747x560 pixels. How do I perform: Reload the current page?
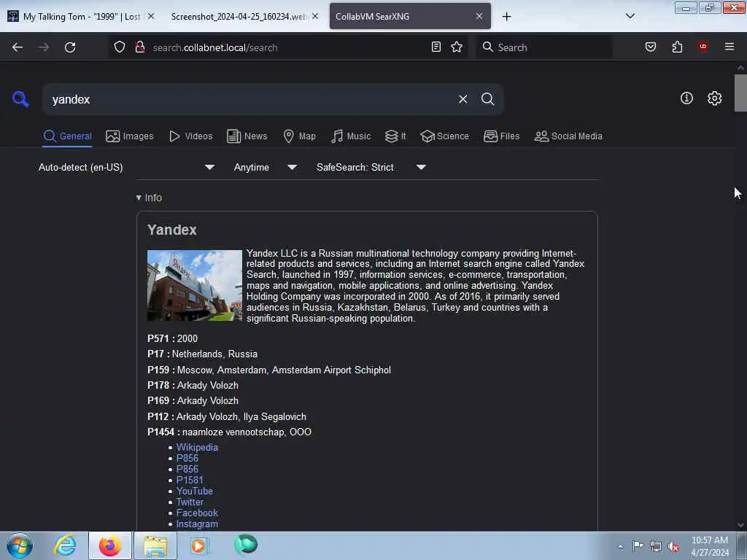tap(70, 47)
